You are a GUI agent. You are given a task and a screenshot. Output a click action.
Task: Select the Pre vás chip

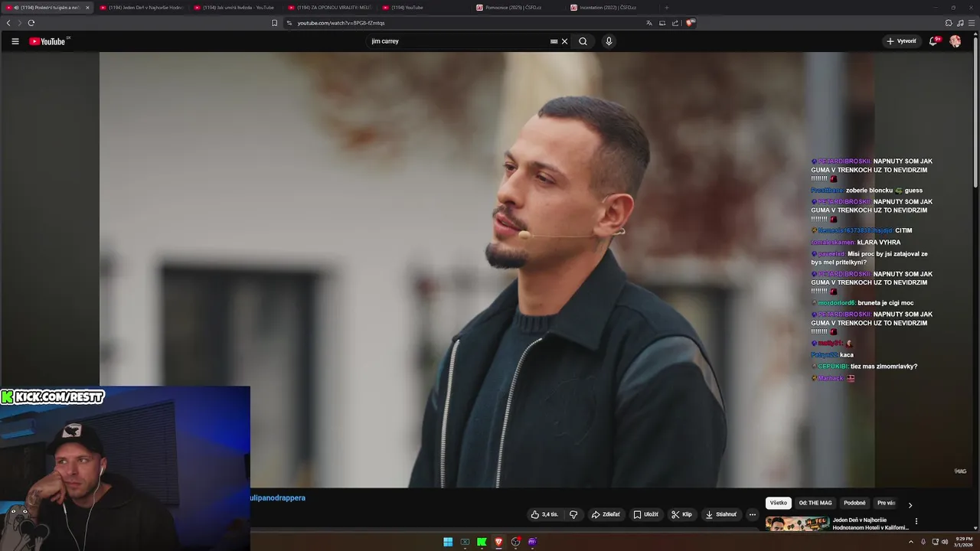[886, 503]
